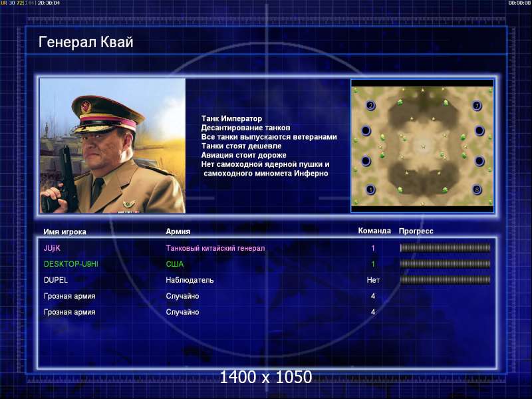Click "Нет самоходной ядерной пушки и" line
Screen dimensions: 532x399
pyautogui.click(x=265, y=164)
